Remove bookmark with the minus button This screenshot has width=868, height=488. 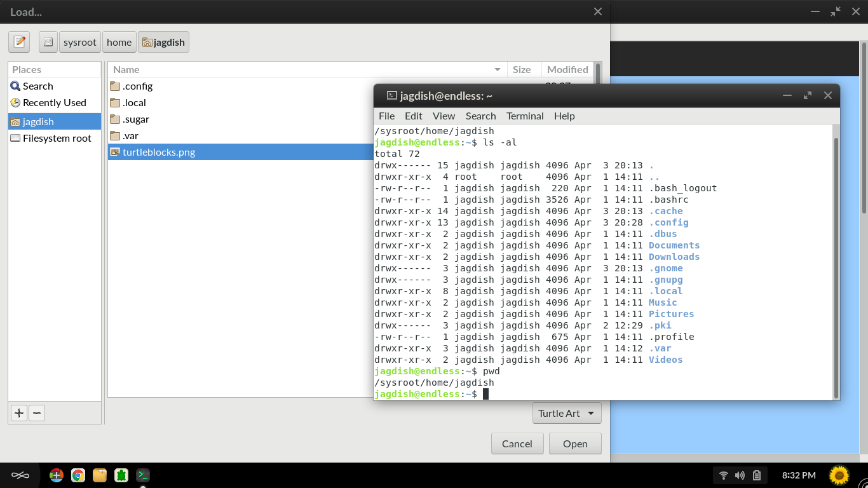[x=37, y=413]
